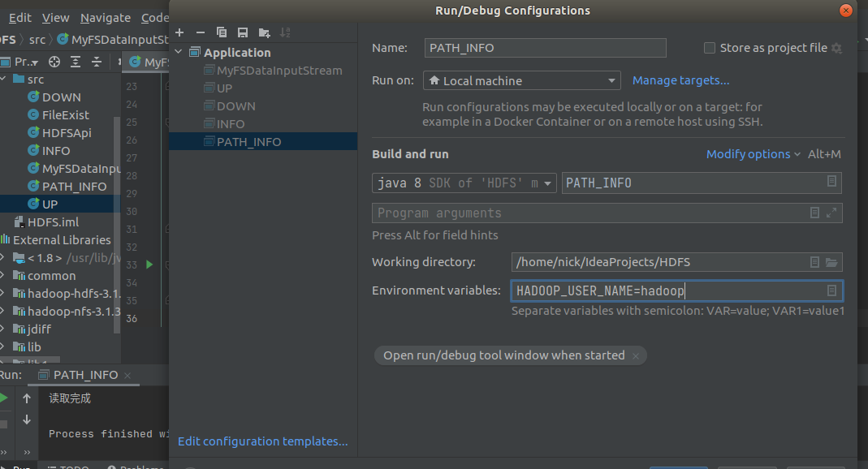Remove the selected PATH_INFO configuration
868x469 pixels.
(x=200, y=32)
